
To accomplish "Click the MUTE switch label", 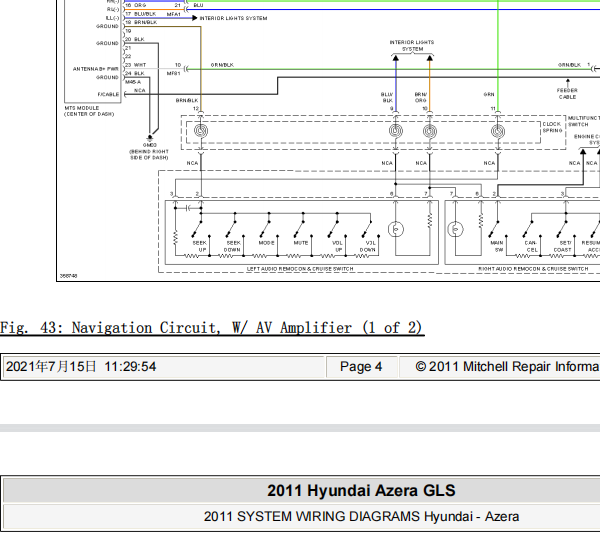I will 301,243.
